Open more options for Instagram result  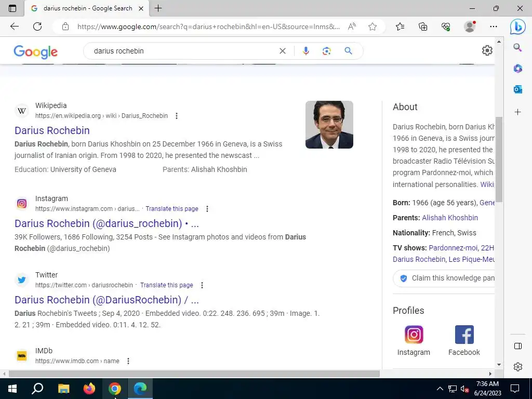[207, 209]
